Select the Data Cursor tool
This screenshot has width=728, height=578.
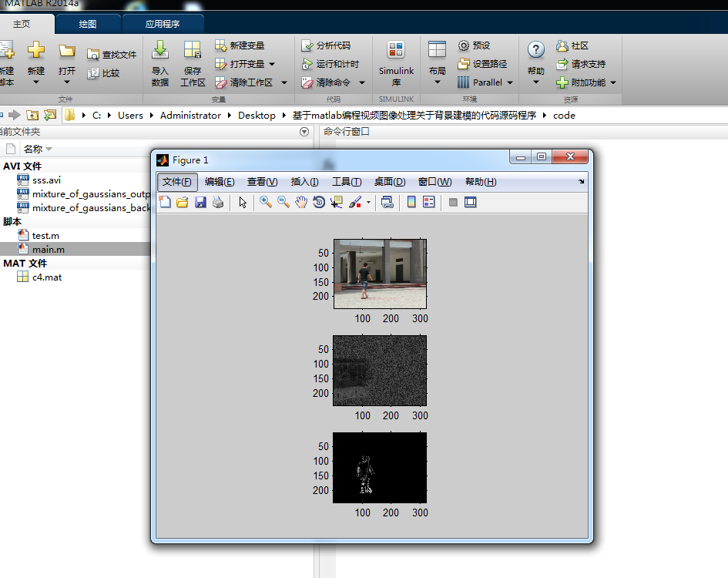tap(337, 202)
